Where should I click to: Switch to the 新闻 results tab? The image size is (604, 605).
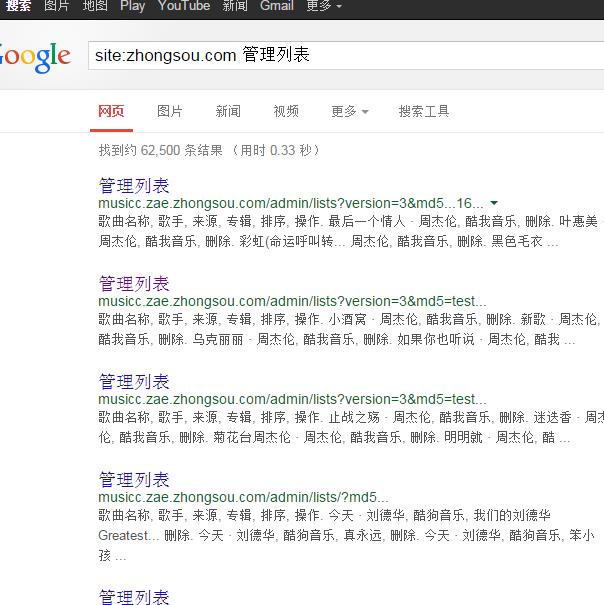228,112
